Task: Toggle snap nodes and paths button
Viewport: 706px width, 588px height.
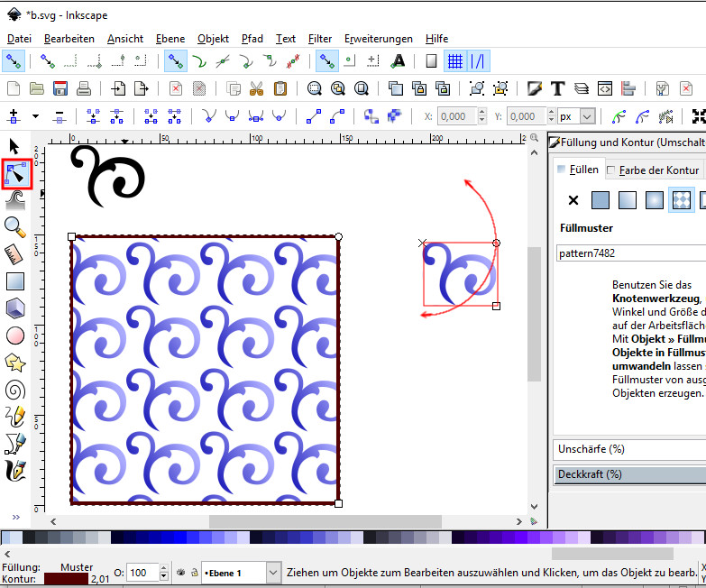Action: pos(175,60)
